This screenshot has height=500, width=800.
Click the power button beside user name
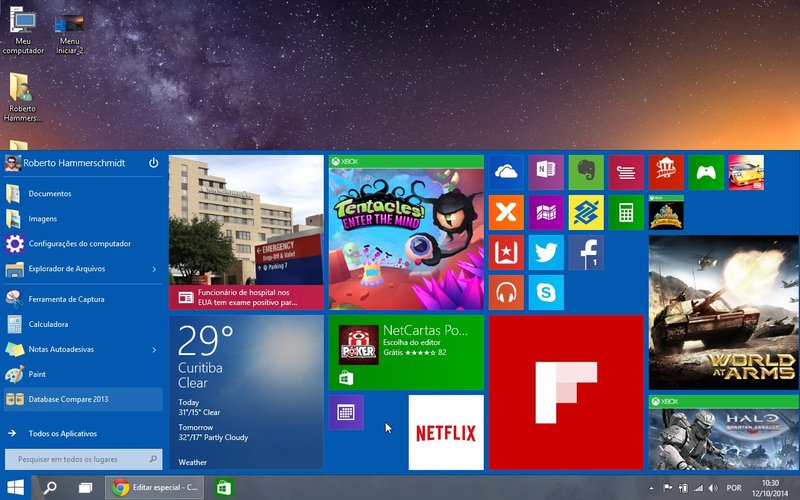tap(153, 163)
